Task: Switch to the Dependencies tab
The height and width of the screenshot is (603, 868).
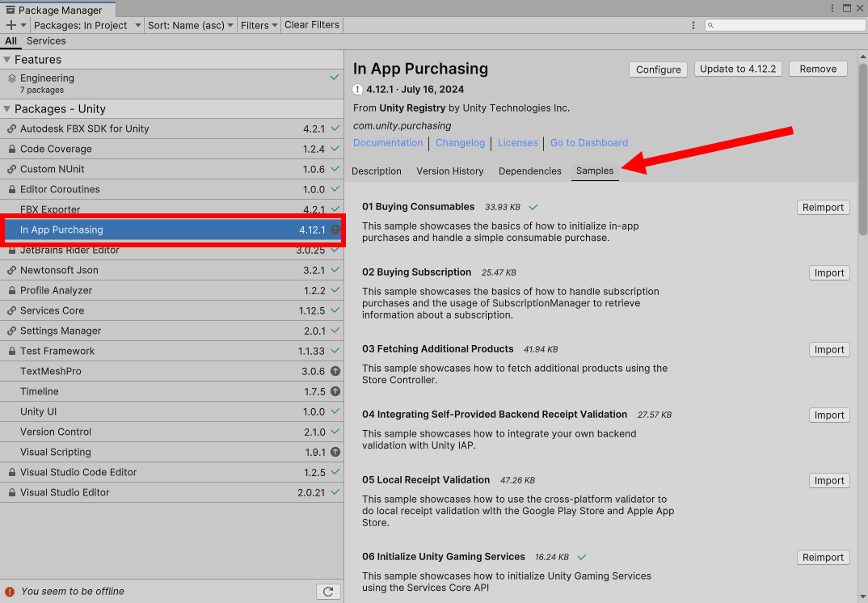Action: pos(529,171)
